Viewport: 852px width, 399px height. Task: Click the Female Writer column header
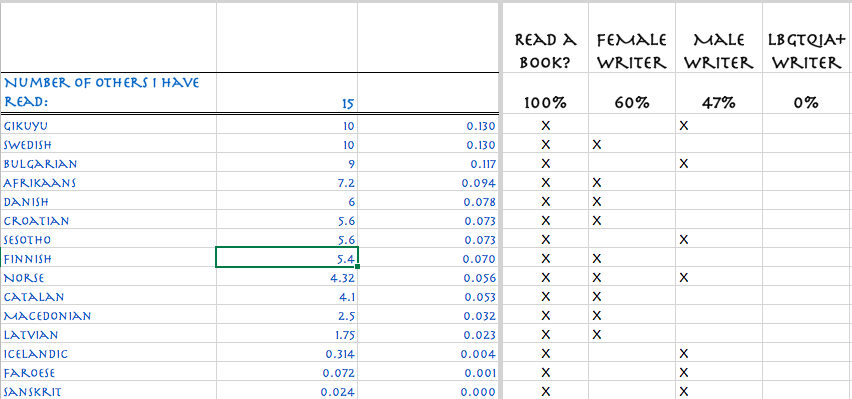(x=632, y=52)
